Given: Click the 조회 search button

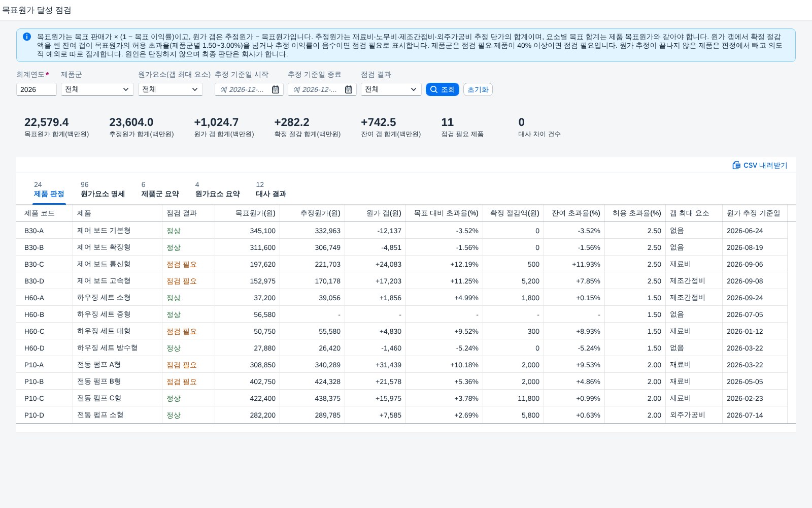Looking at the screenshot, I should 443,89.
